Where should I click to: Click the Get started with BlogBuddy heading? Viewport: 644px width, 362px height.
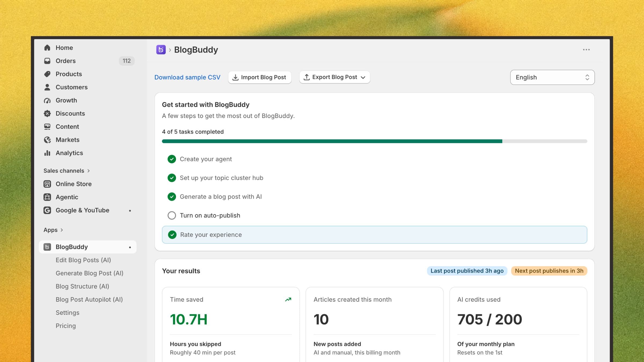click(206, 105)
